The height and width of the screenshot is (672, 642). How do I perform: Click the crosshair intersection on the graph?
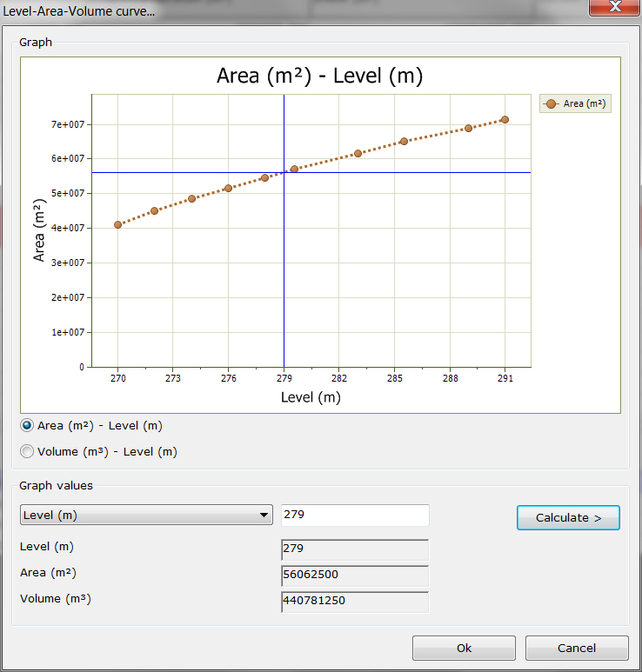click(284, 172)
